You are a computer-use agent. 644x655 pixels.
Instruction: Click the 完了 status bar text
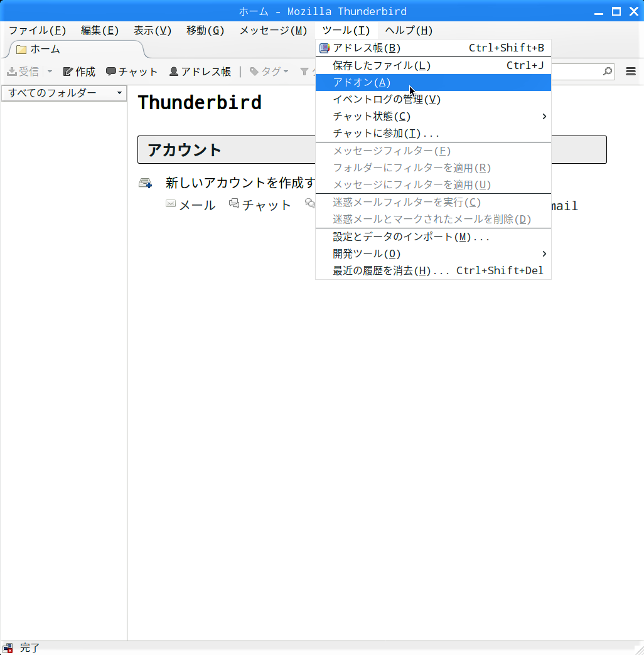30,648
